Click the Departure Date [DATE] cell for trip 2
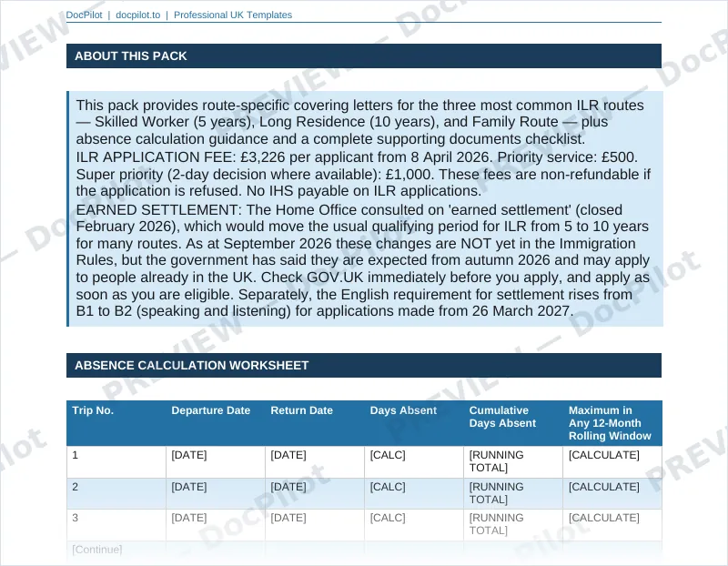Screen dimensions: 728x566 tap(216, 493)
